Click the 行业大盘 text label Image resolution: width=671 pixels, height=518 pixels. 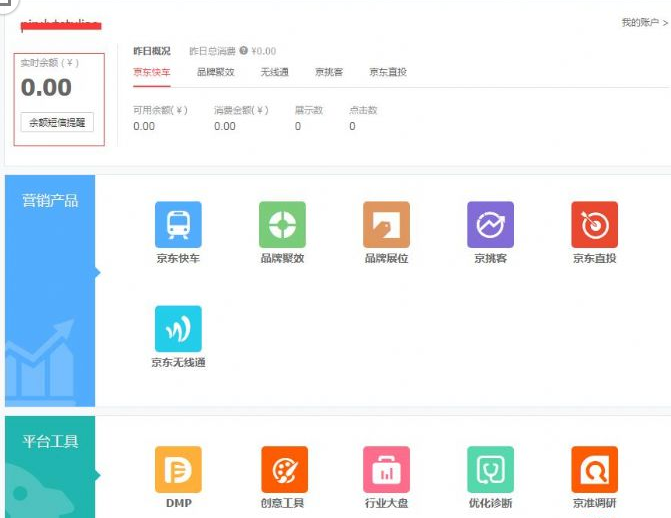pyautogui.click(x=386, y=503)
